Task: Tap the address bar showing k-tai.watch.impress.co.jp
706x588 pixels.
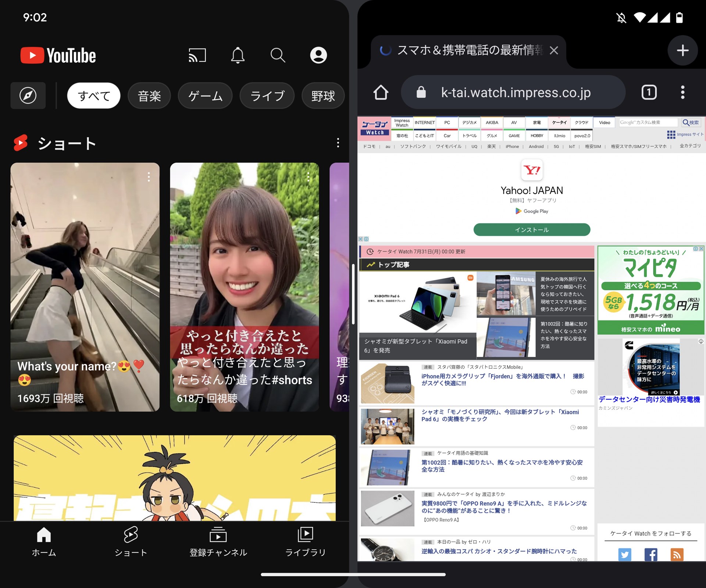Action: click(x=514, y=92)
